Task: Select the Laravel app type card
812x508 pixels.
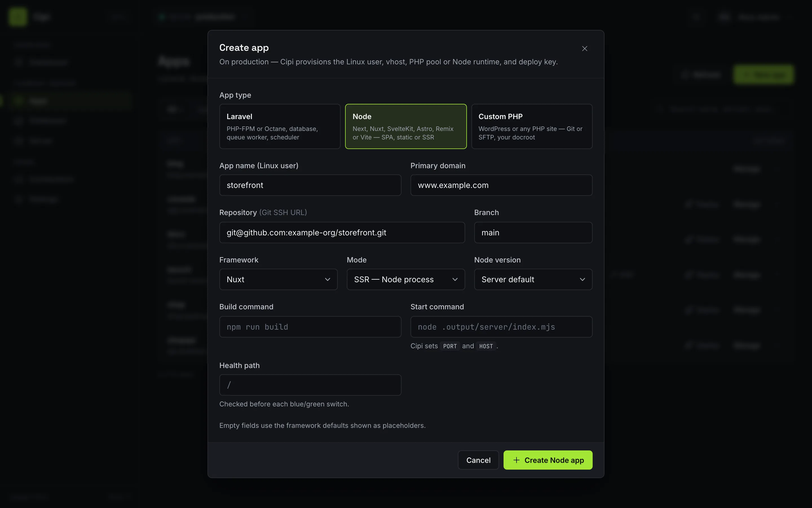Action: point(280,126)
